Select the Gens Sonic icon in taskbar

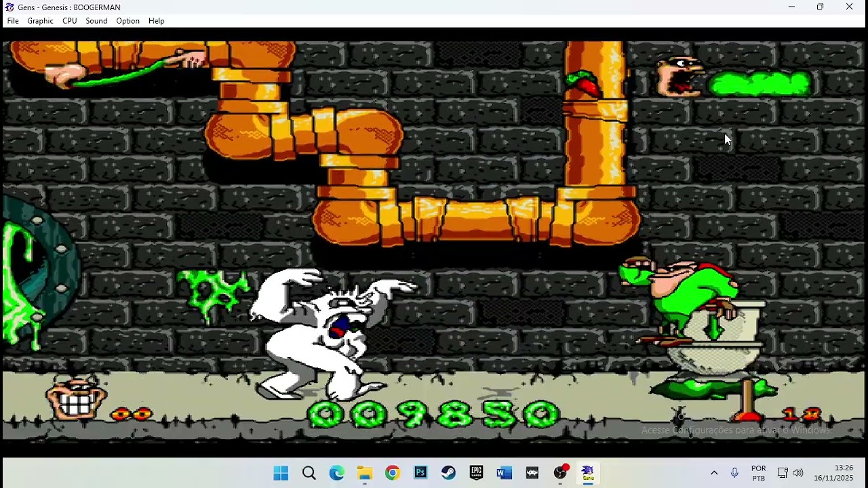[588, 473]
